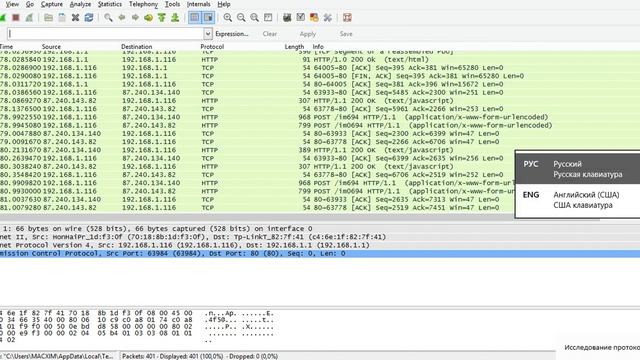The height and width of the screenshot is (360, 640).
Task: Sort by the Info column header
Action: point(318,47)
